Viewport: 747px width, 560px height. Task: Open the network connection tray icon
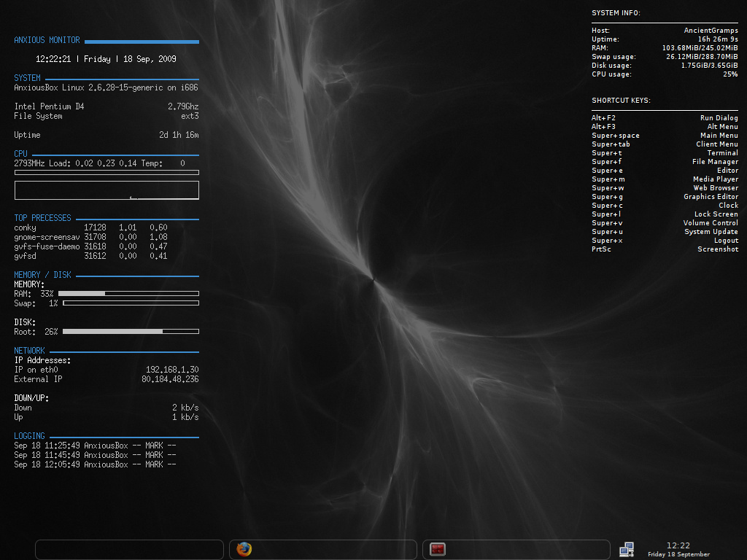(x=626, y=550)
